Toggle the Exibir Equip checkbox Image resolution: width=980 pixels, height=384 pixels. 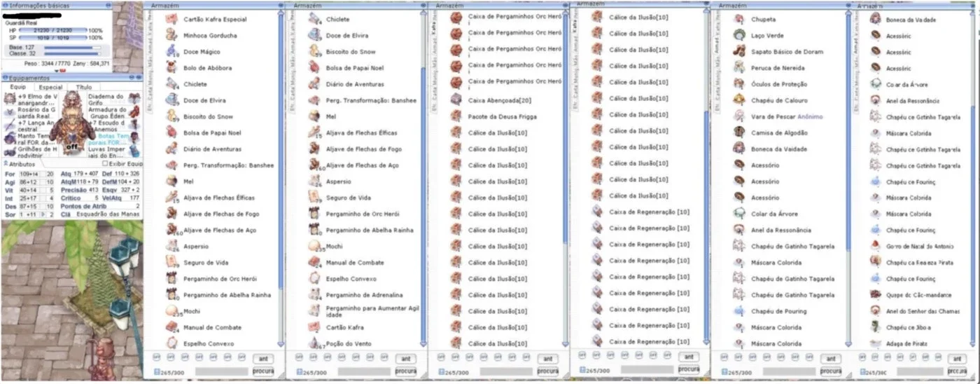click(x=105, y=163)
